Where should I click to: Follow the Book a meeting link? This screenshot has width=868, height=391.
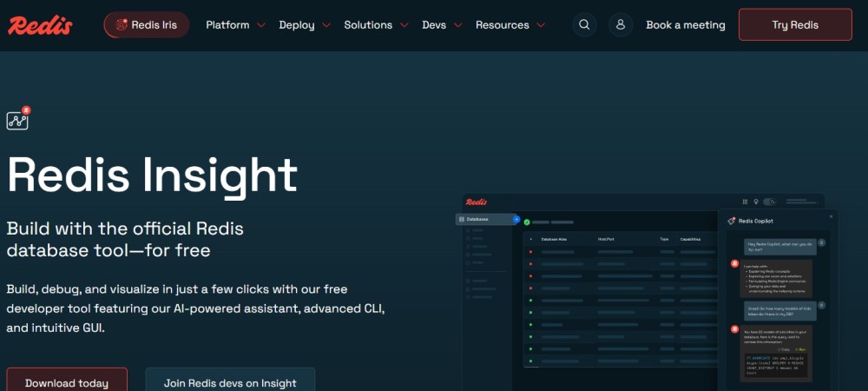pyautogui.click(x=686, y=25)
